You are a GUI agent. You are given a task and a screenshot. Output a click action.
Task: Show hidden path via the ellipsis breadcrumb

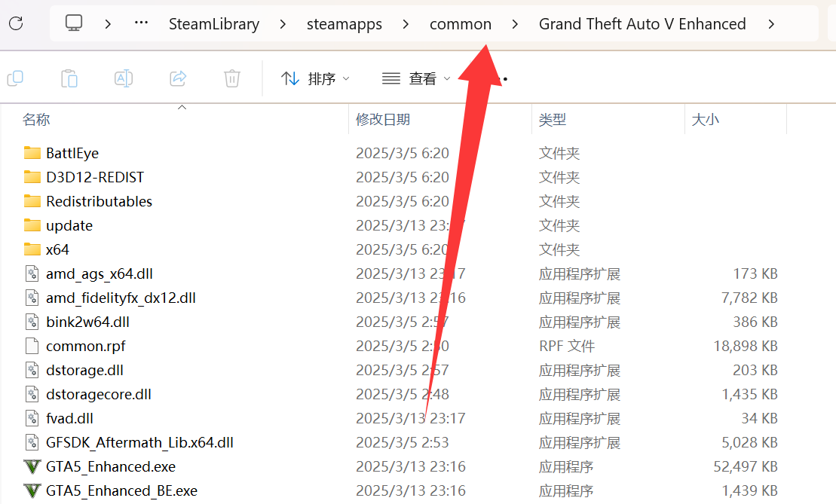tap(141, 23)
